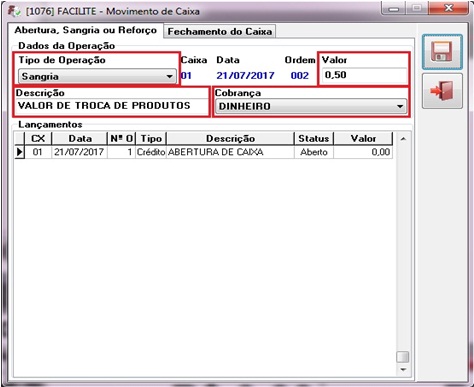Click the blue Ordem value 002

pos(299,76)
